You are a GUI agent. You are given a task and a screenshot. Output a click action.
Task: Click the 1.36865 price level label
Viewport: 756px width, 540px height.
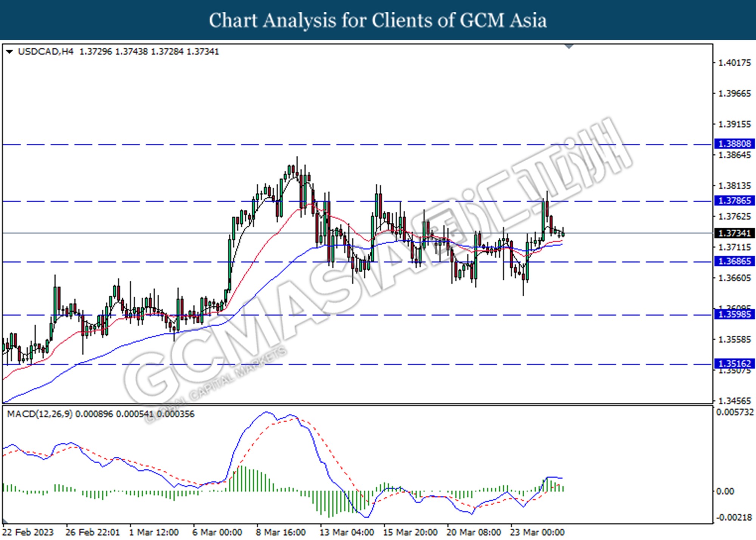(x=734, y=261)
